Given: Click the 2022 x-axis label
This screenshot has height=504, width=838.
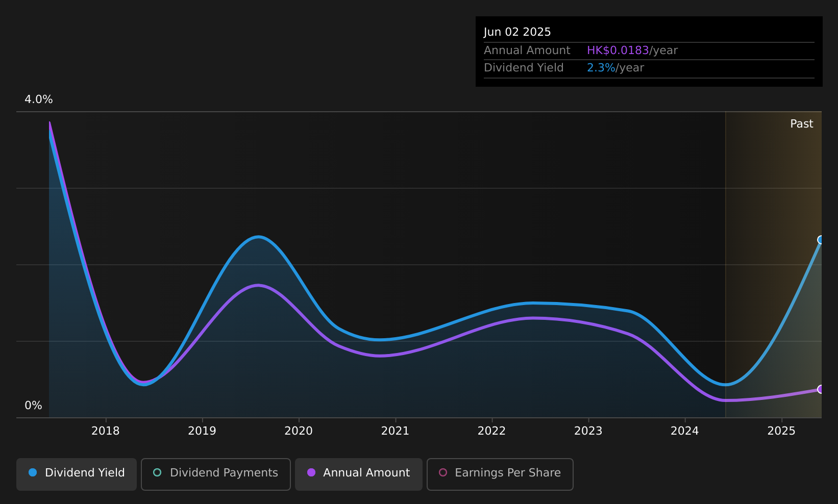Looking at the screenshot, I should pos(492,431).
